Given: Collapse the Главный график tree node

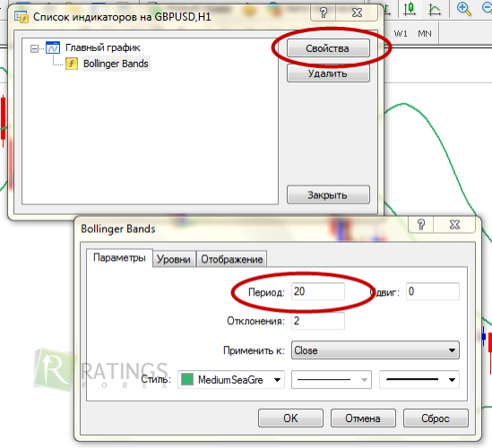Looking at the screenshot, I should click(x=34, y=48).
